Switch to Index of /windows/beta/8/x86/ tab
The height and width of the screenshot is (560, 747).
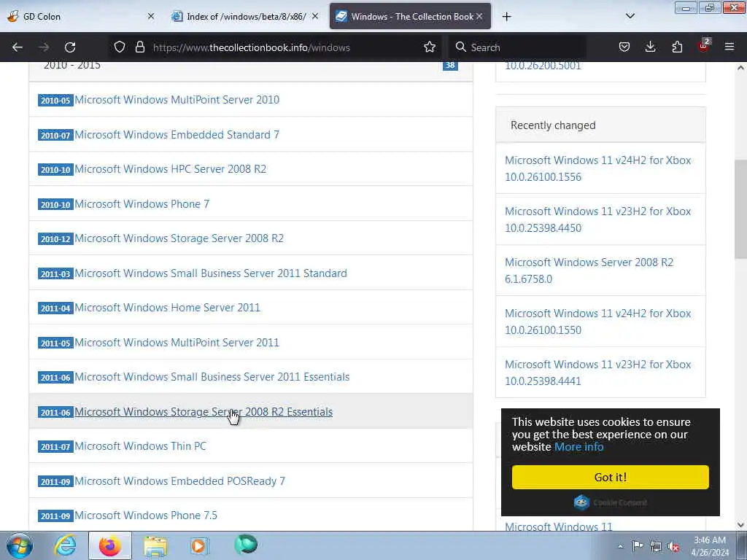tap(246, 16)
